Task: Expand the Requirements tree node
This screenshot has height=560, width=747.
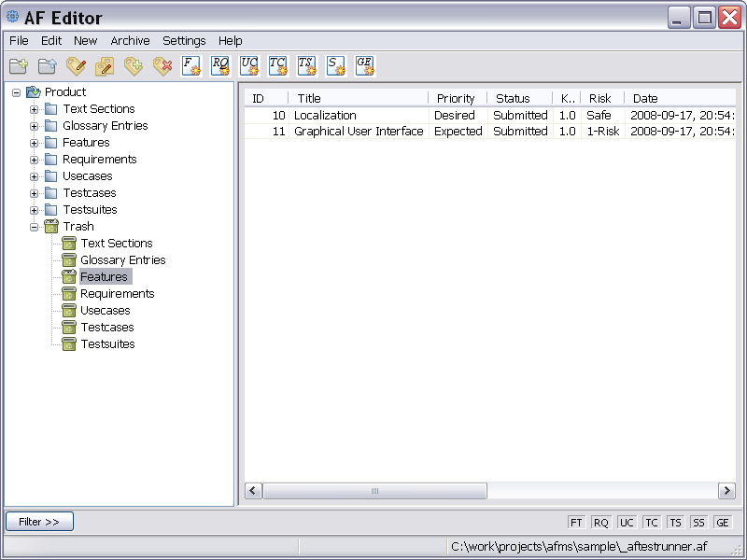Action: coord(35,160)
